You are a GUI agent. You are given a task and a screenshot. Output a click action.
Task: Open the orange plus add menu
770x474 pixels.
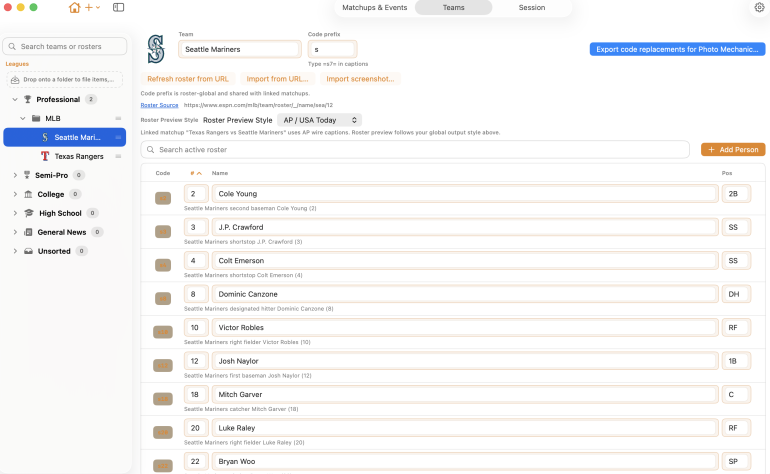(92, 7)
